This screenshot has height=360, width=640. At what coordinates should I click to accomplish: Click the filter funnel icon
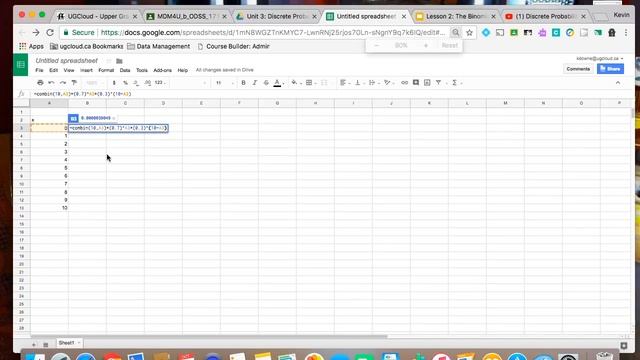click(x=439, y=82)
